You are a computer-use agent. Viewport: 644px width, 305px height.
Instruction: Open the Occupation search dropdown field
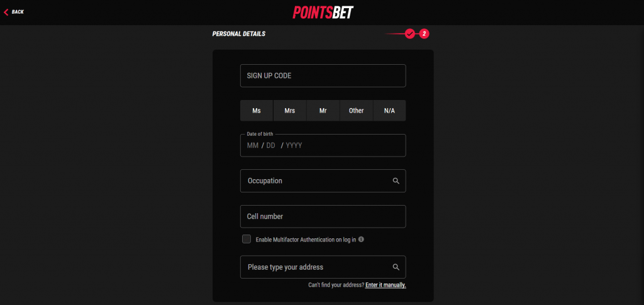click(323, 180)
